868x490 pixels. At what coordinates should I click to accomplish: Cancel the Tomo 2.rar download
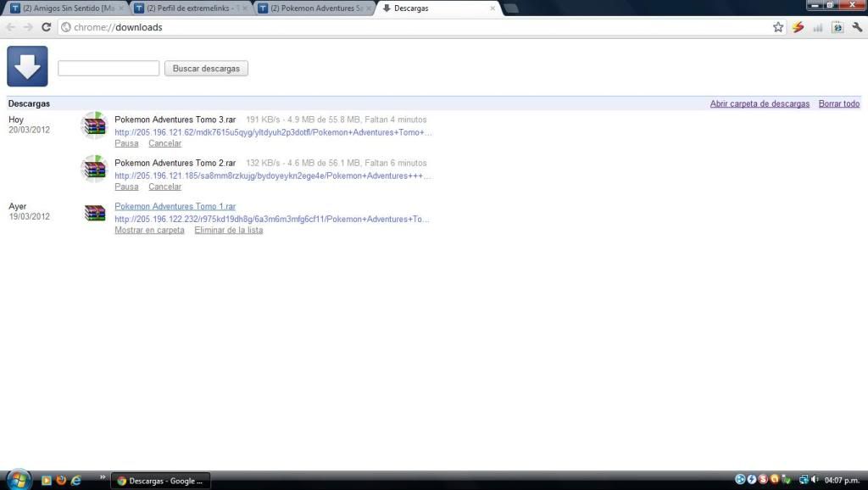pyautogui.click(x=164, y=187)
